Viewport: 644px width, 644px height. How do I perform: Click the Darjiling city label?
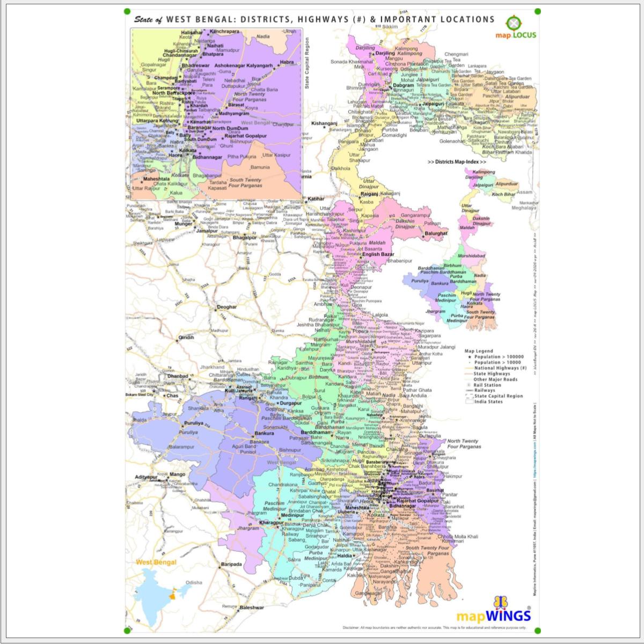(385, 54)
